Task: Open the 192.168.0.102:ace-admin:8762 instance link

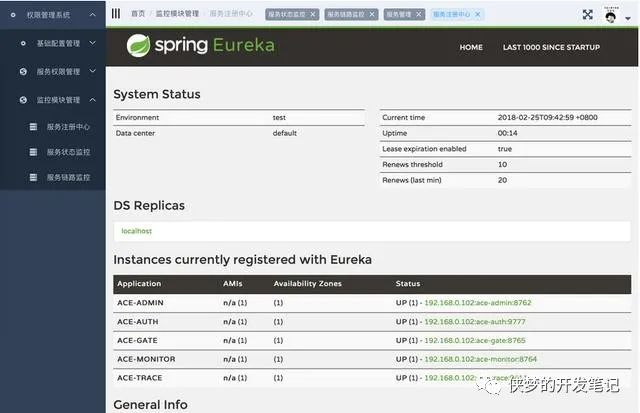Action: coord(478,303)
